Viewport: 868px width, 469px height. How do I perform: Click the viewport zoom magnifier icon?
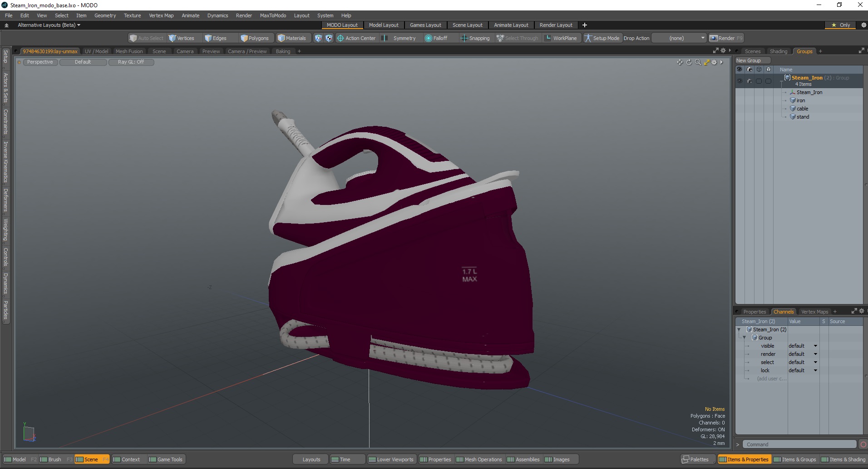(x=698, y=62)
